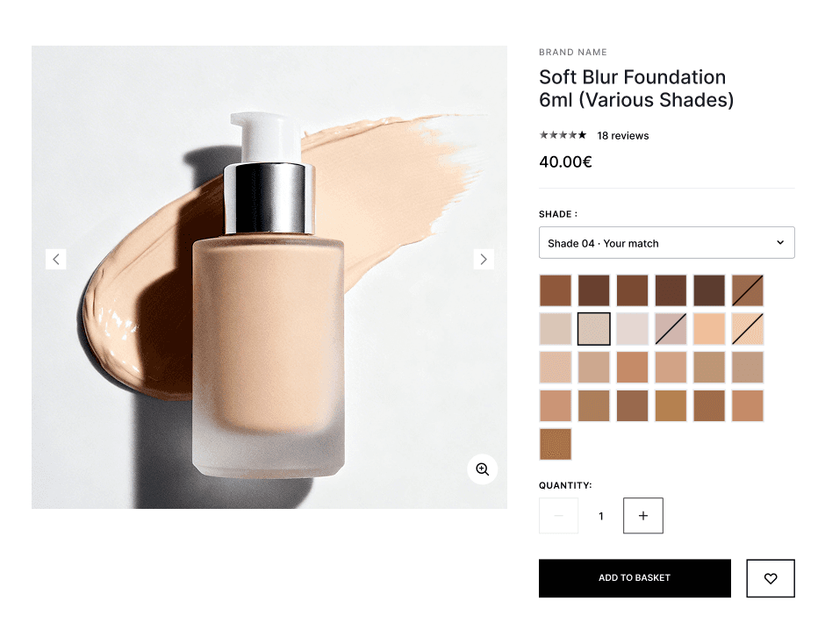Click the magnifier zoom icon on the image
Image resolution: width=825 pixels, height=644 pixels.
point(483,469)
